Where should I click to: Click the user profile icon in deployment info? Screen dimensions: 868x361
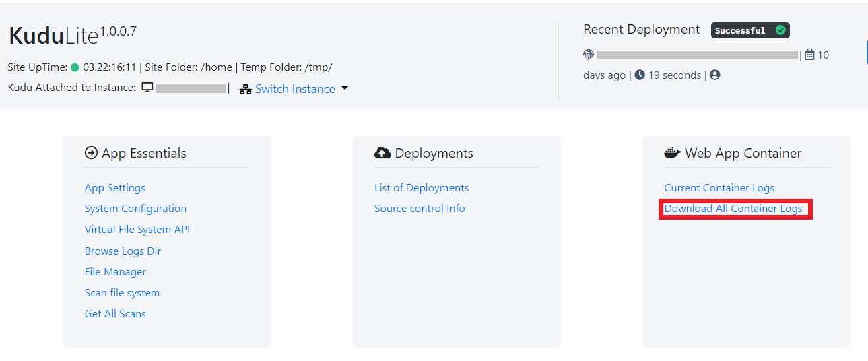point(715,75)
